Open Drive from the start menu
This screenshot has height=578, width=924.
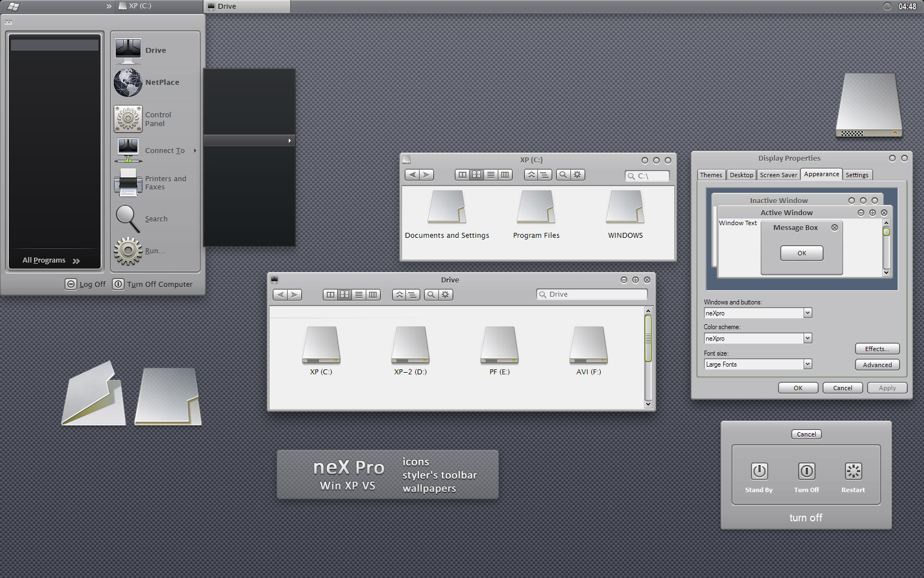click(155, 51)
